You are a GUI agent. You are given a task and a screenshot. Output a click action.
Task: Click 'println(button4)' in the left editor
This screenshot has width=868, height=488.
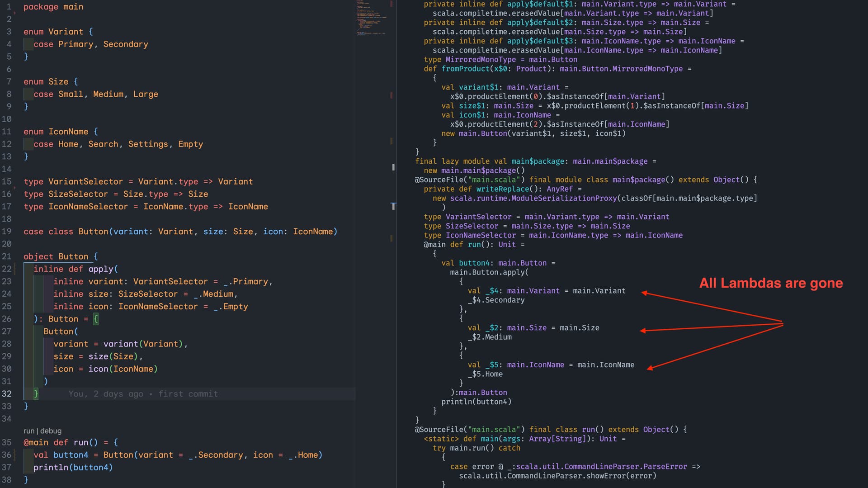[73, 468]
